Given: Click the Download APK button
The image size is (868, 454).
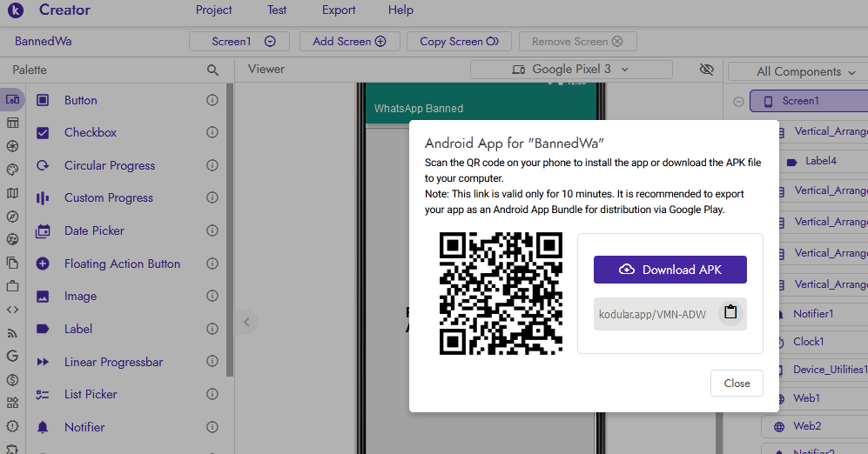Looking at the screenshot, I should coord(670,270).
